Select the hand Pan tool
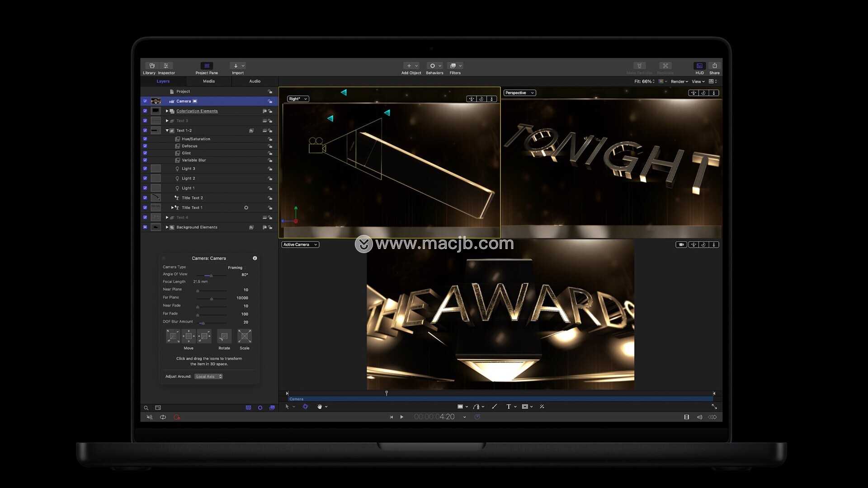This screenshot has width=868, height=488. coord(319,407)
